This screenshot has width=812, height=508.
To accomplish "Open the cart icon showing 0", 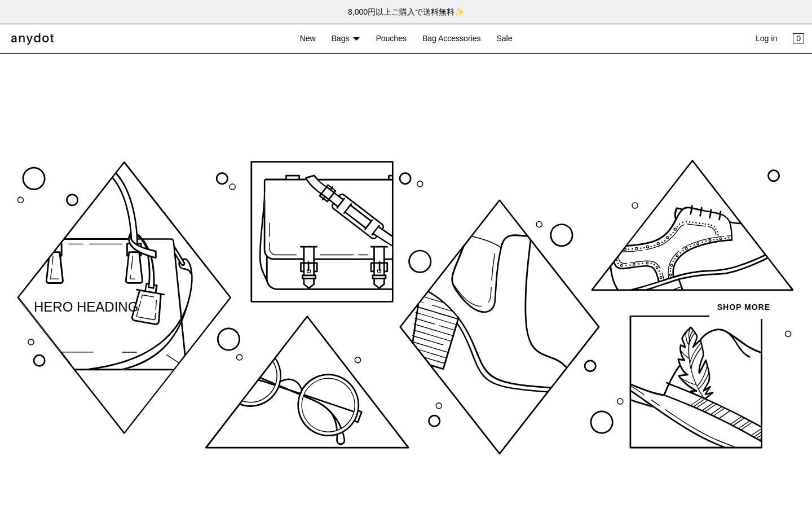I will (x=798, y=38).
